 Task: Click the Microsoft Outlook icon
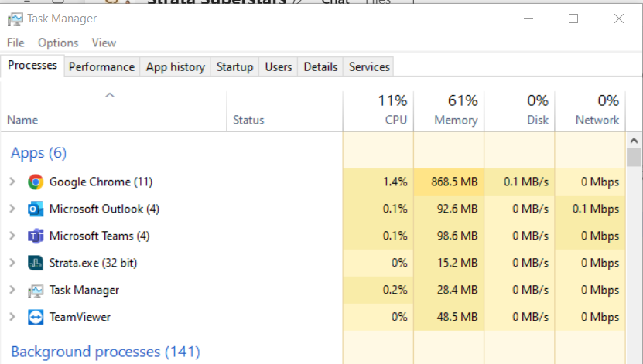(x=35, y=209)
